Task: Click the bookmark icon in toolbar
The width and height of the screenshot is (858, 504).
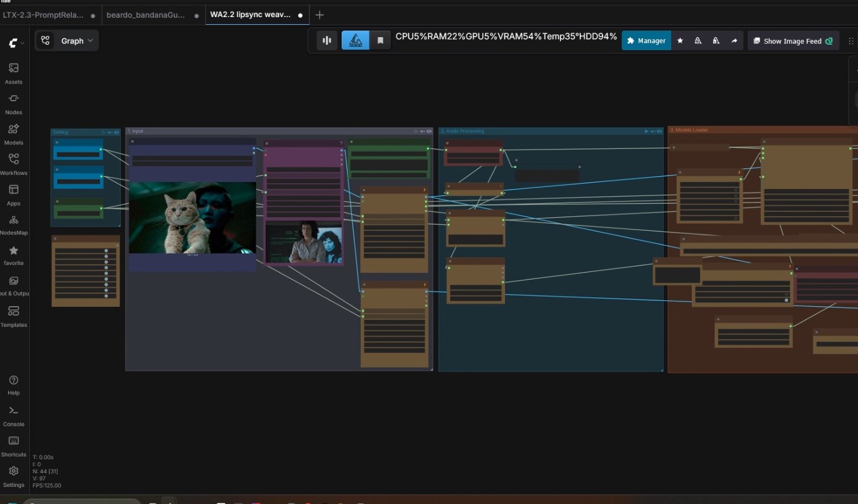Action: pos(381,41)
